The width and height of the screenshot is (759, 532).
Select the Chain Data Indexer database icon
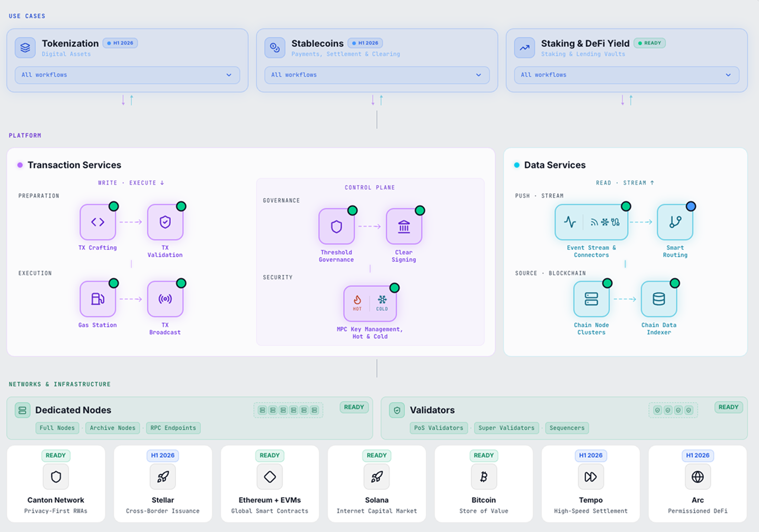pos(659,299)
